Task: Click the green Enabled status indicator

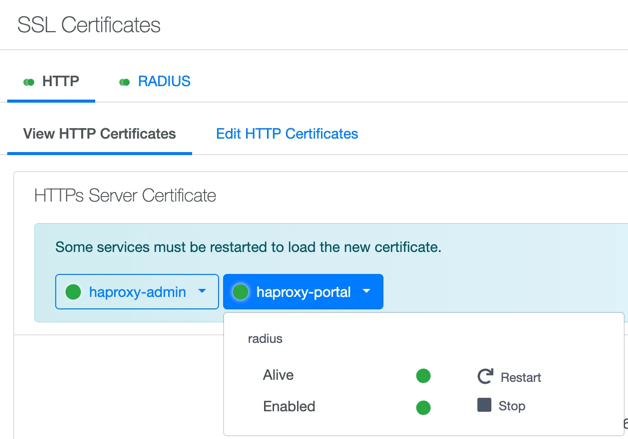Action: (x=423, y=407)
